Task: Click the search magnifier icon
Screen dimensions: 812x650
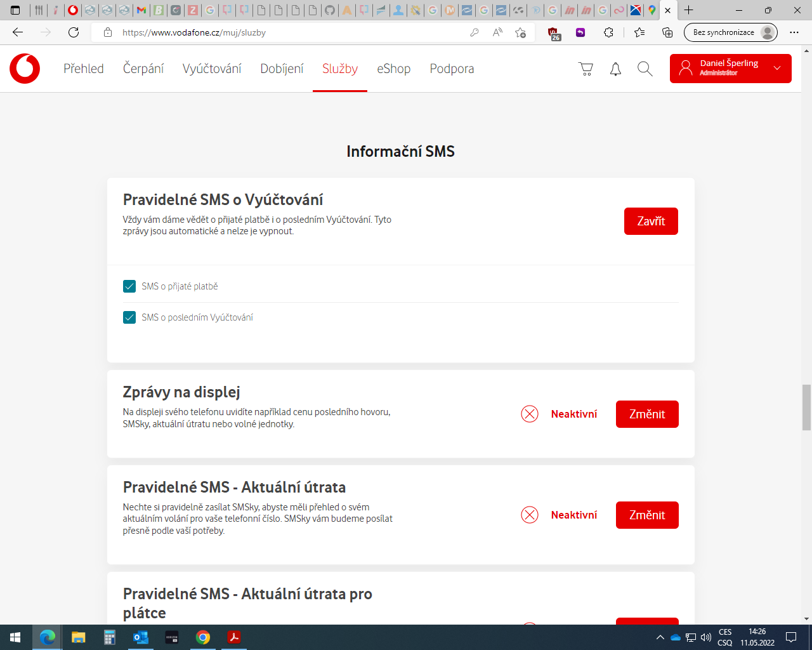Action: 645,69
